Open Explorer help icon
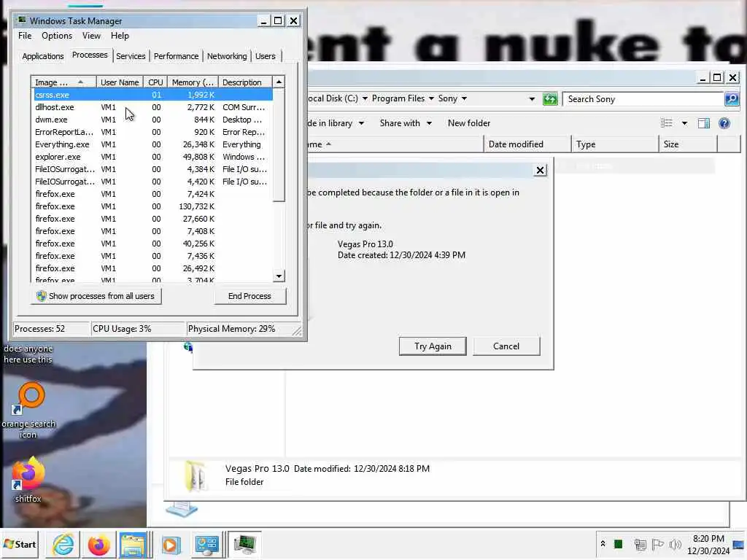747x560 pixels. click(724, 123)
